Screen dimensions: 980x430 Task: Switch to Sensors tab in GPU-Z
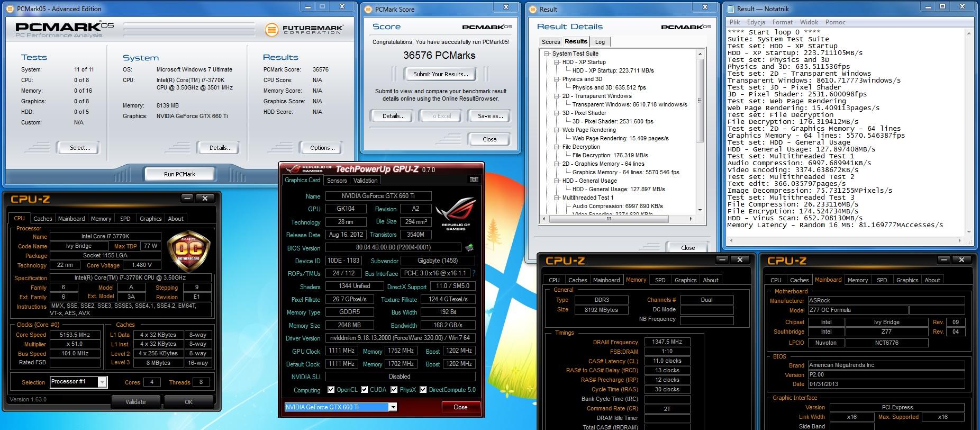[337, 181]
